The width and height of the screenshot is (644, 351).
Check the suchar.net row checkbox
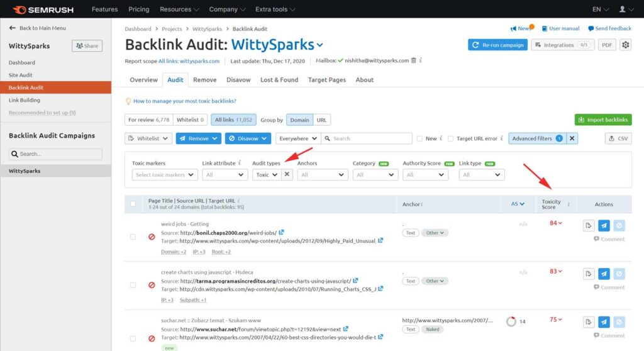[x=133, y=338]
